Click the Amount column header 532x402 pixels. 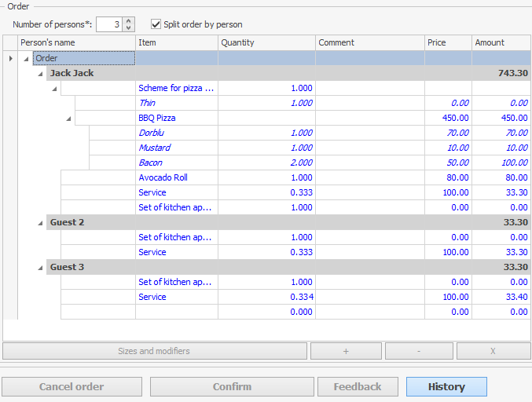[x=501, y=42]
